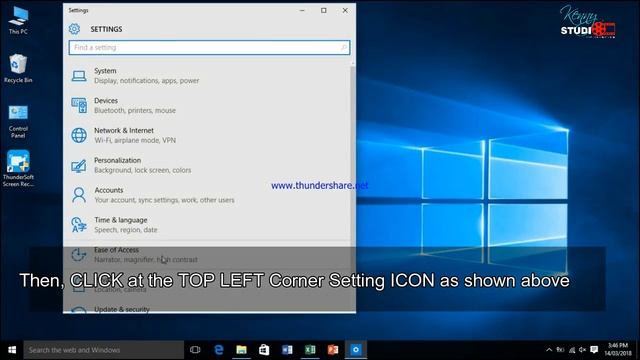Select Network & Internet category label
640x360 pixels.
[x=124, y=130]
